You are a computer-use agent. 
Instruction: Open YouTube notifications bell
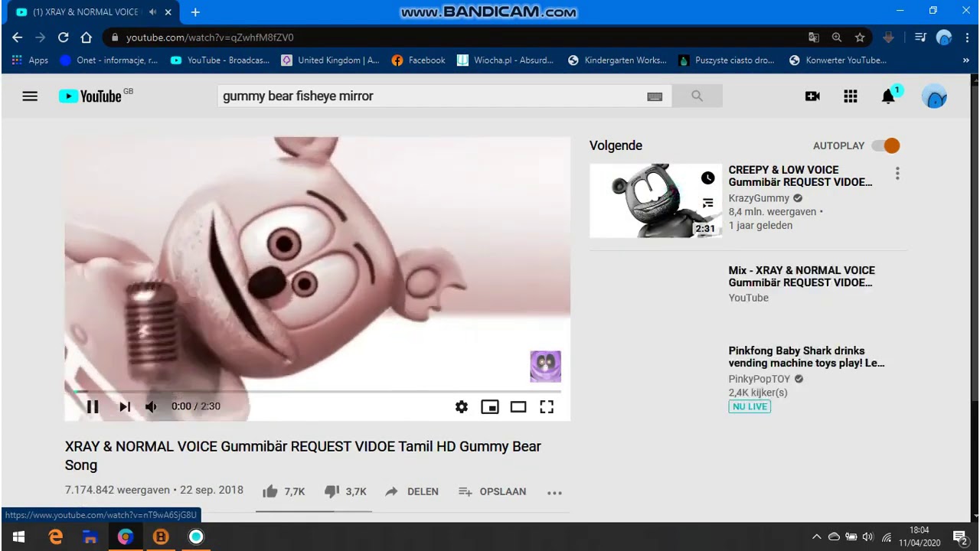(x=888, y=96)
